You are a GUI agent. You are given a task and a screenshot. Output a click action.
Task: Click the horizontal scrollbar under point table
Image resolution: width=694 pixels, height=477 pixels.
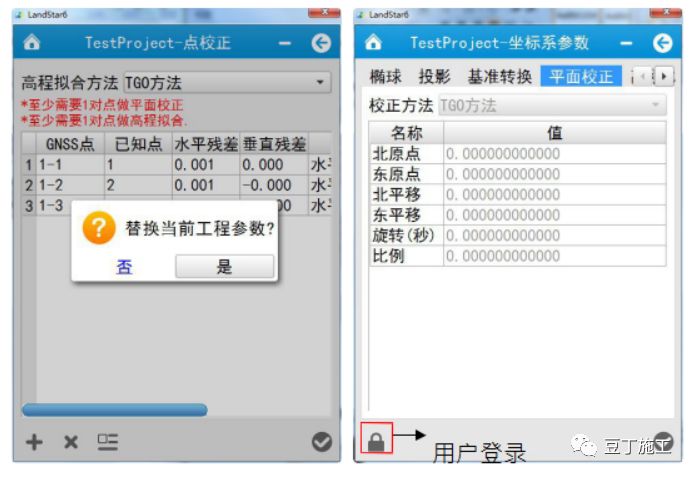click(115, 410)
